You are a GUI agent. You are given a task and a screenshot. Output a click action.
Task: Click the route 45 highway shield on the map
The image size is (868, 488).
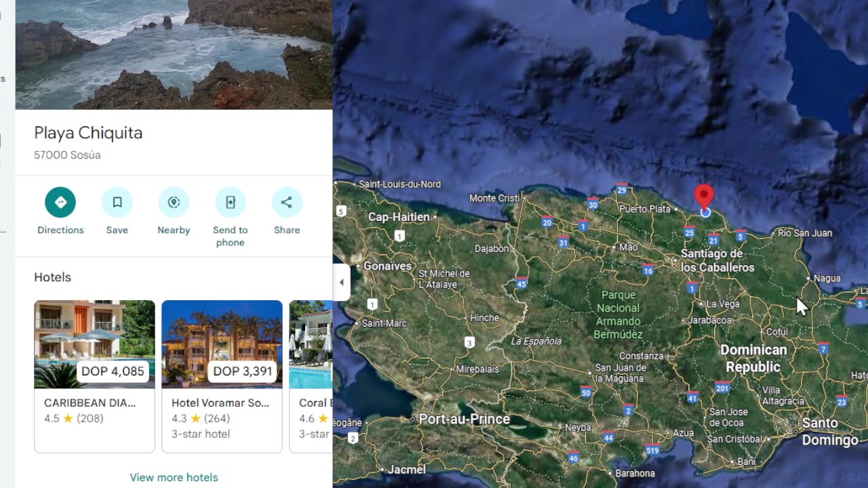tap(521, 282)
